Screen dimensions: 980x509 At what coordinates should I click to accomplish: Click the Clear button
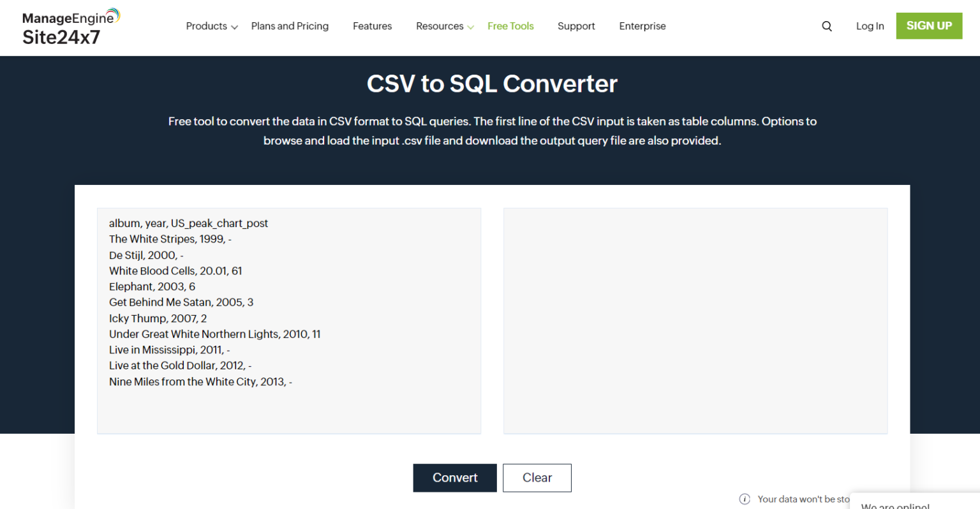[537, 478]
